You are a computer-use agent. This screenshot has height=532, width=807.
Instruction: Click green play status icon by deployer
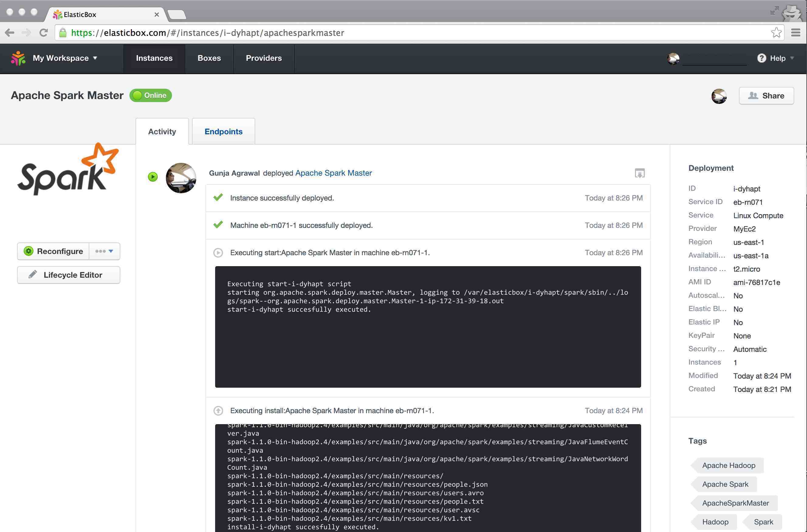(153, 177)
